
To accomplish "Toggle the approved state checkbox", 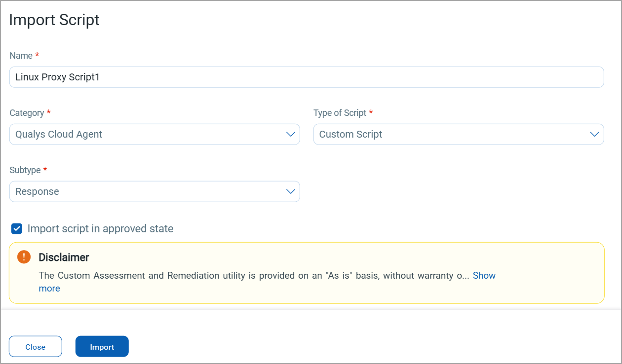I will [17, 229].
